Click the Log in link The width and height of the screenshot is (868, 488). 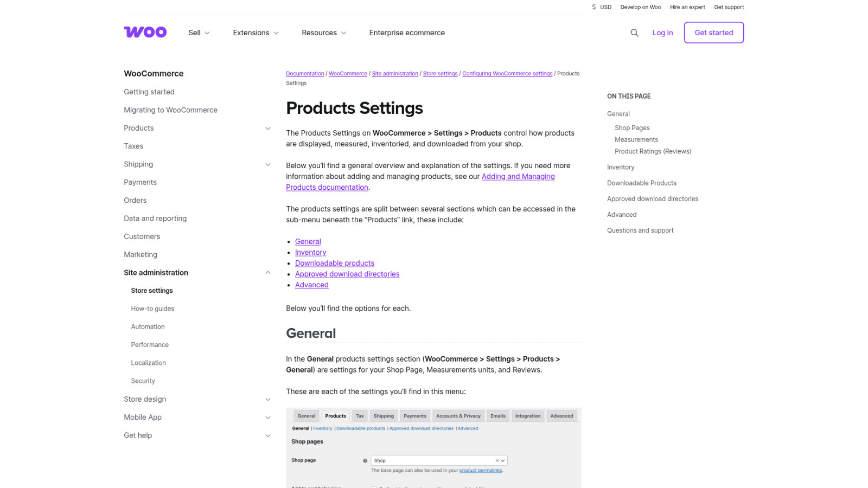[662, 33]
